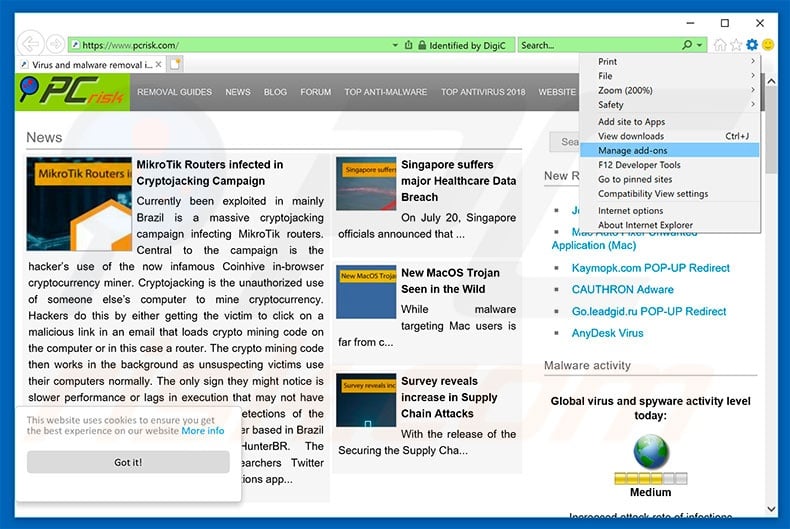Open the Tools gear icon menu

click(x=752, y=45)
